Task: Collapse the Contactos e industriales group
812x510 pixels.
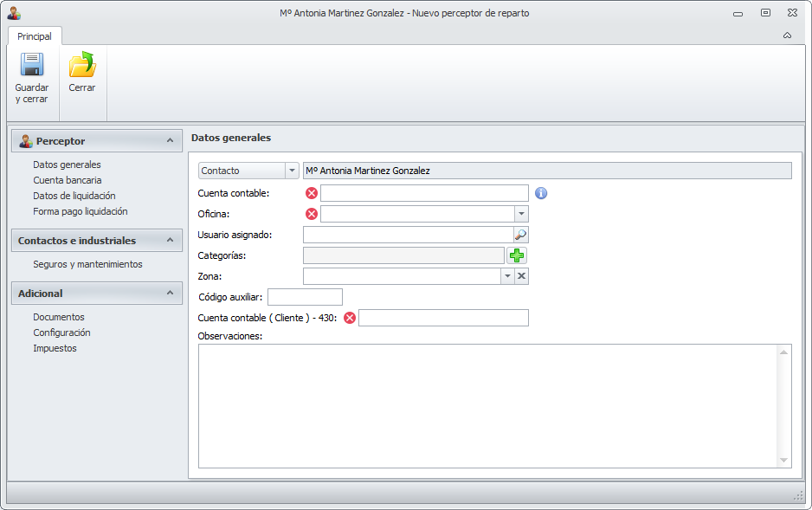Action: click(x=171, y=241)
